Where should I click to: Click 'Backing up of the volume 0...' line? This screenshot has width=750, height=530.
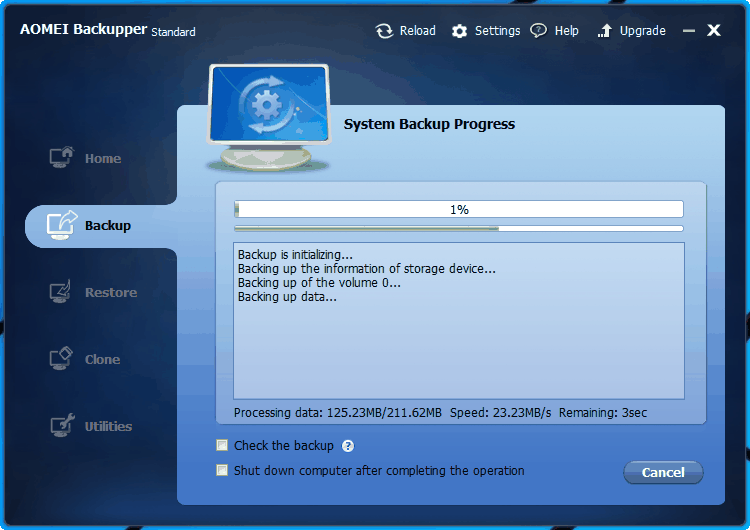tap(319, 283)
